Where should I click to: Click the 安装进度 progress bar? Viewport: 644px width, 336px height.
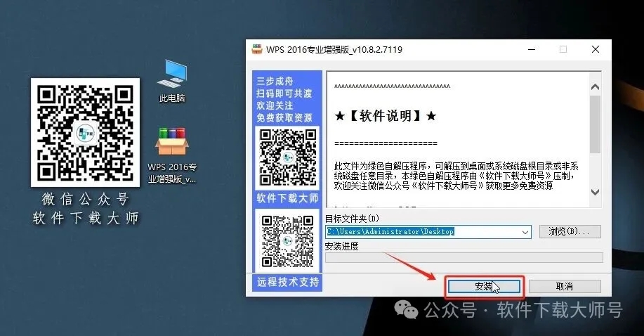464,258
